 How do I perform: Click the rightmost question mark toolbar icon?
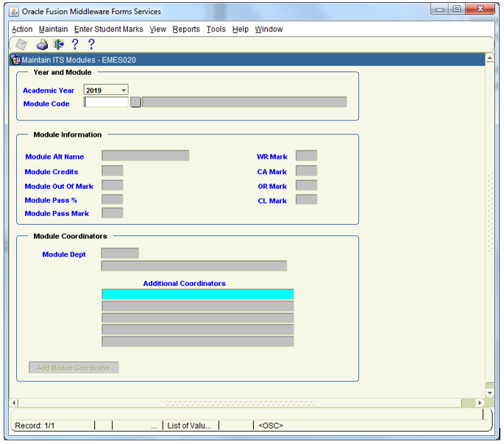click(x=91, y=45)
